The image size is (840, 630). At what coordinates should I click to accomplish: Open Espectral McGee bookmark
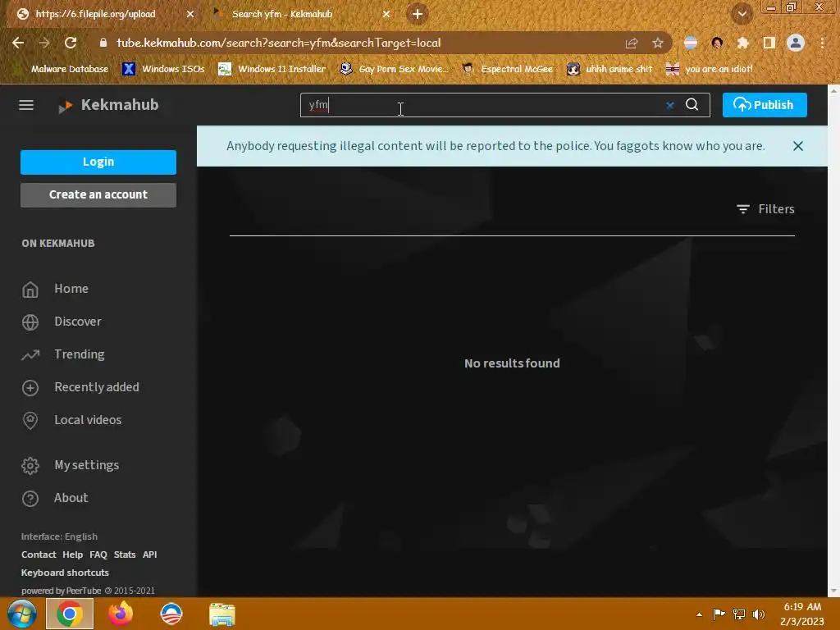(507, 69)
